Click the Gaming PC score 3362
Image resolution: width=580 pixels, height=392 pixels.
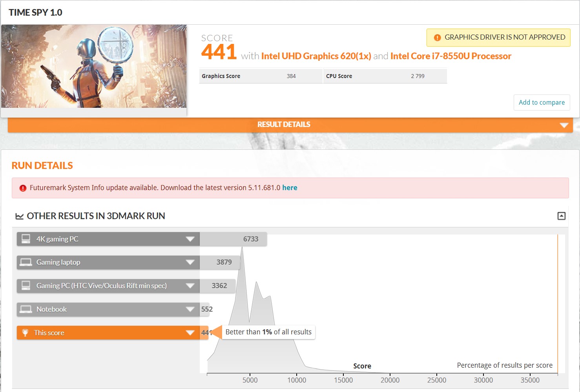(x=219, y=286)
